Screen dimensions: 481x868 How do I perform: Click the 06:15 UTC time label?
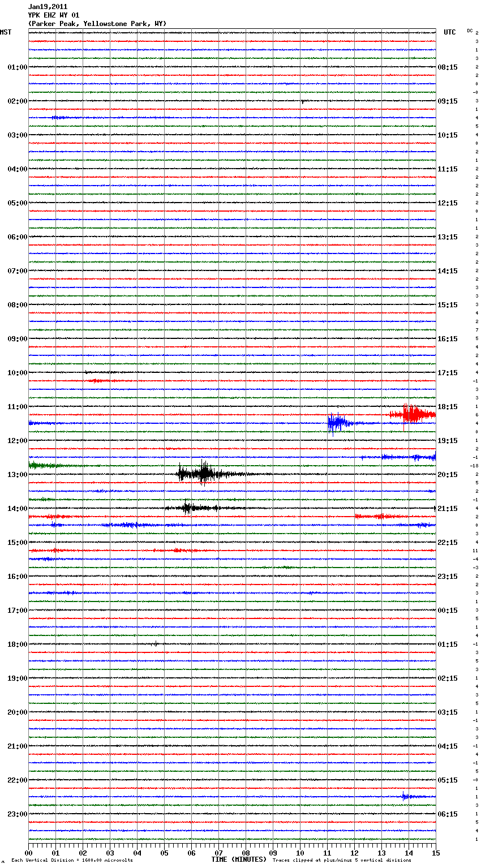pyautogui.click(x=448, y=814)
